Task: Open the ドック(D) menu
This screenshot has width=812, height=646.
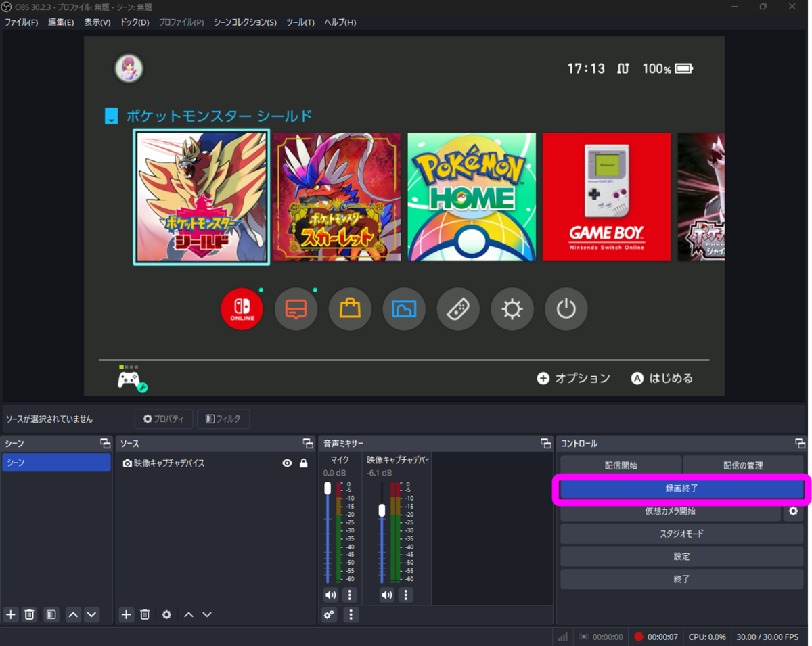Action: click(x=135, y=22)
